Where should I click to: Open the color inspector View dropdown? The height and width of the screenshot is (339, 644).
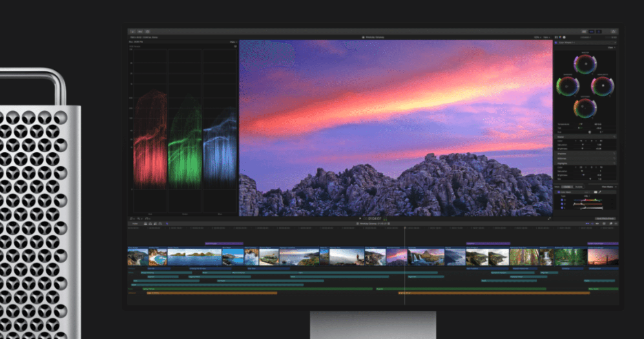[611, 47]
